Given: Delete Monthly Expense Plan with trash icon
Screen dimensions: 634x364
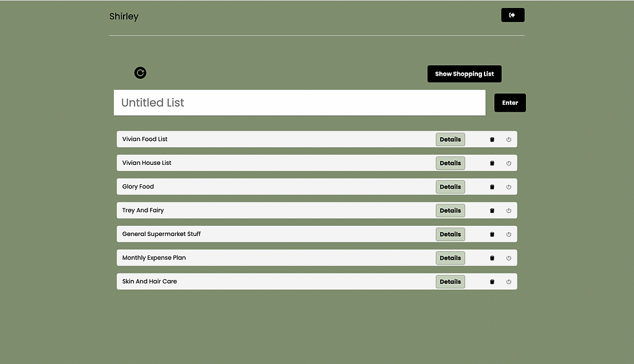Looking at the screenshot, I should (x=492, y=258).
